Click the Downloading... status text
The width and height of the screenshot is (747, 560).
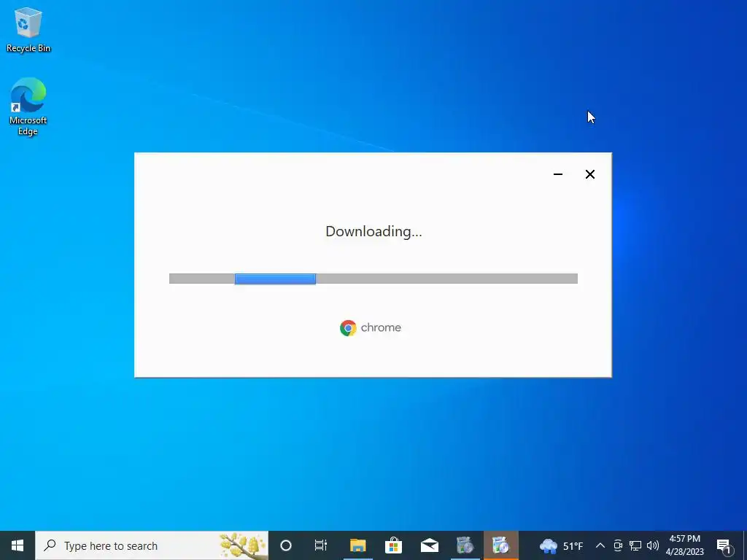click(x=373, y=231)
